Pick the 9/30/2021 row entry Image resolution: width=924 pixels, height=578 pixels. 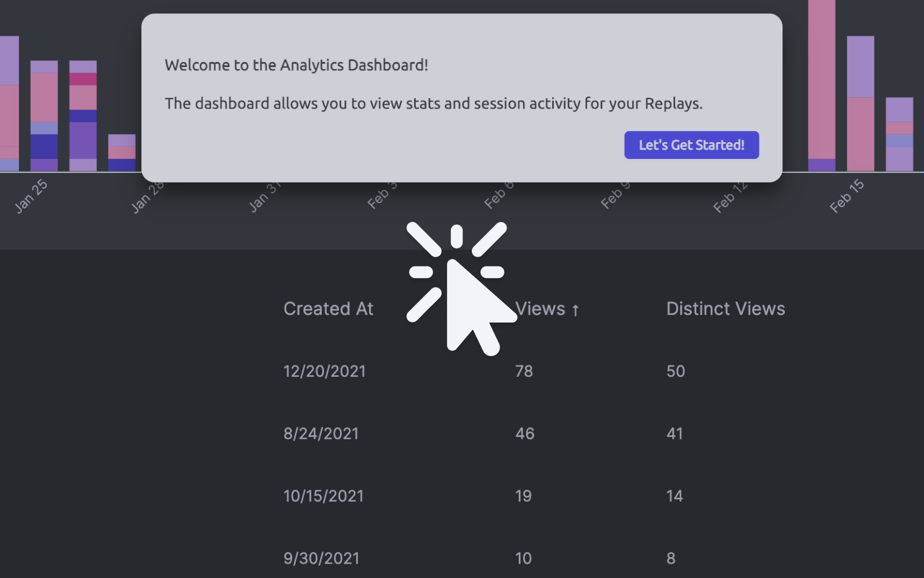[321, 558]
